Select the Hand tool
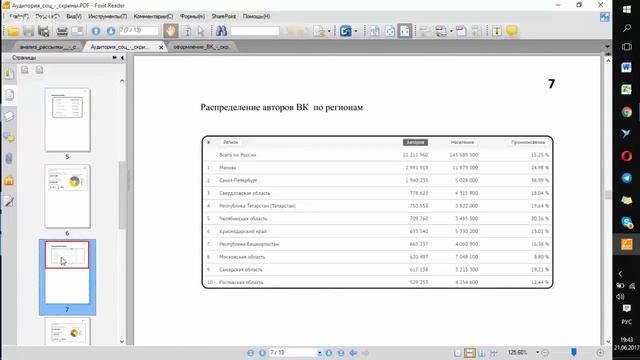 click(171, 31)
